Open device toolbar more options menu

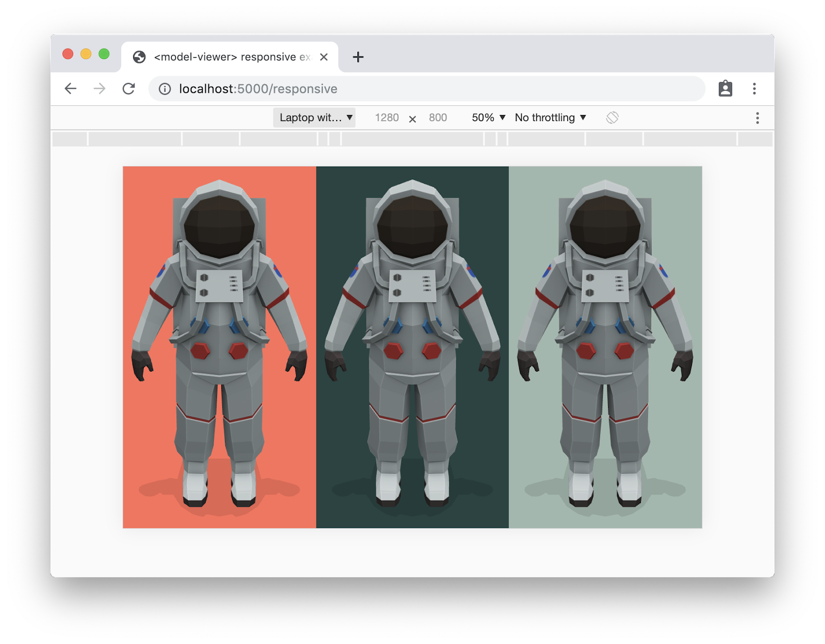click(757, 118)
